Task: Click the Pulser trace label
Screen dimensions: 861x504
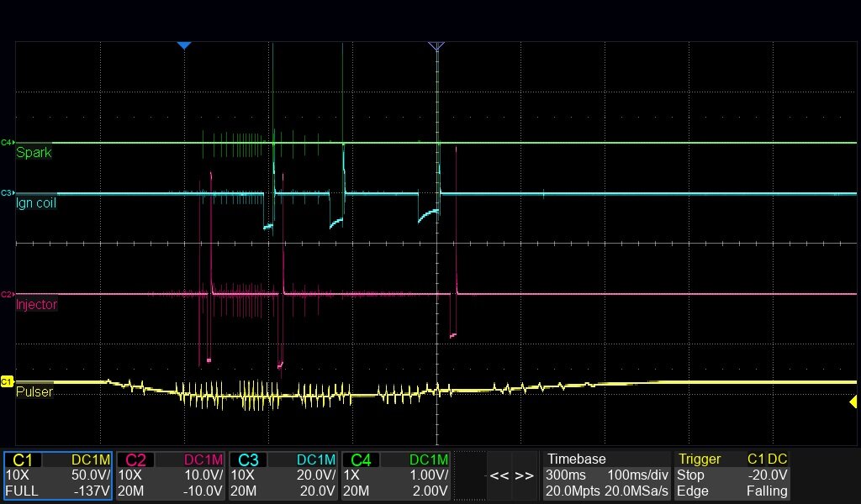Action: (x=34, y=392)
